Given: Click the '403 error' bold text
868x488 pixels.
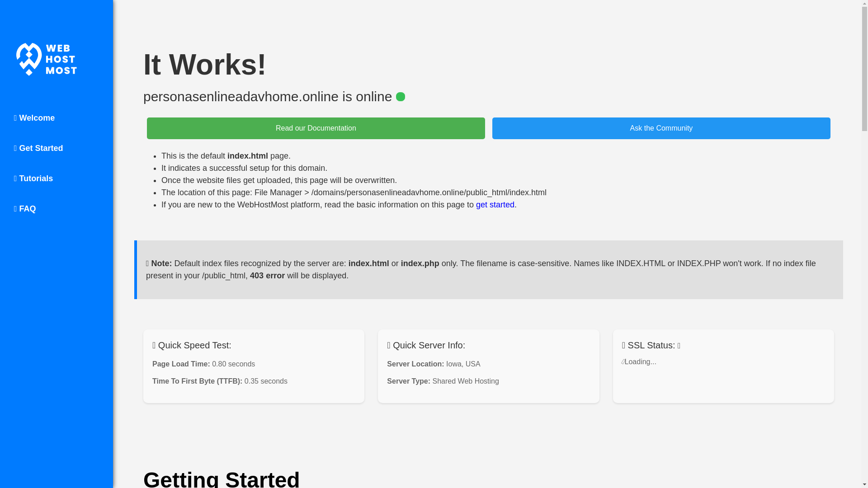Looking at the screenshot, I should point(267,276).
